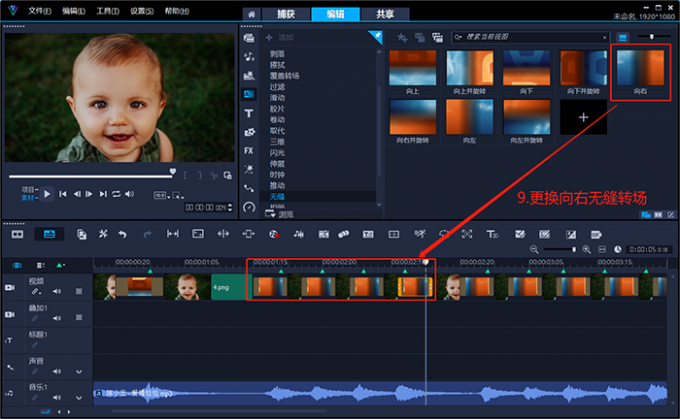680x419 pixels.
Task: Open the Path (motion) library panel
Action: point(249,188)
